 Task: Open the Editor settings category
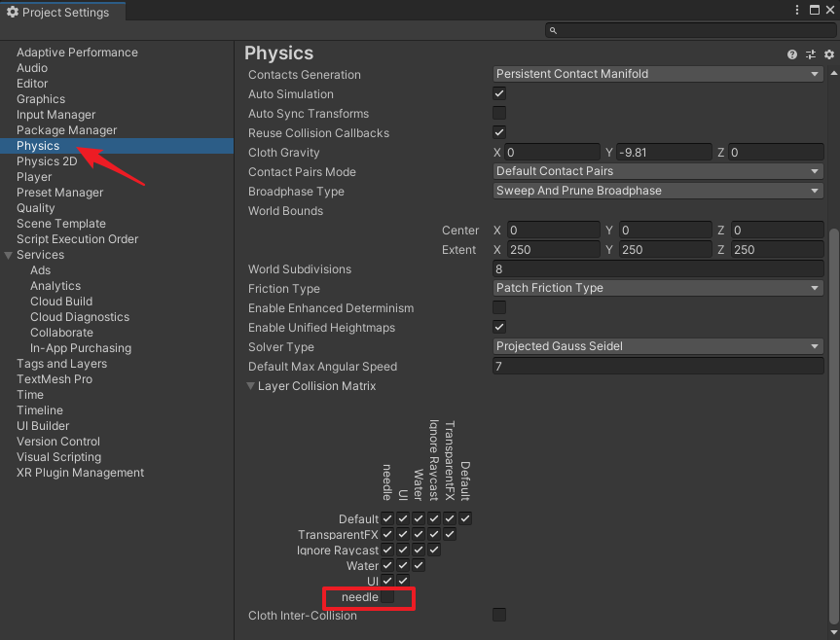click(x=32, y=84)
